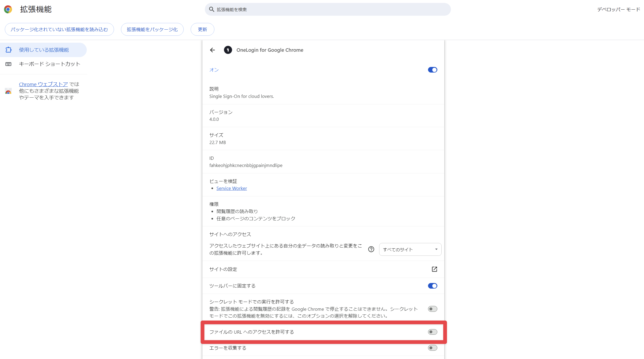Image resolution: width=644 pixels, height=359 pixels.
Task: Click the 更新 button
Action: pos(202,29)
